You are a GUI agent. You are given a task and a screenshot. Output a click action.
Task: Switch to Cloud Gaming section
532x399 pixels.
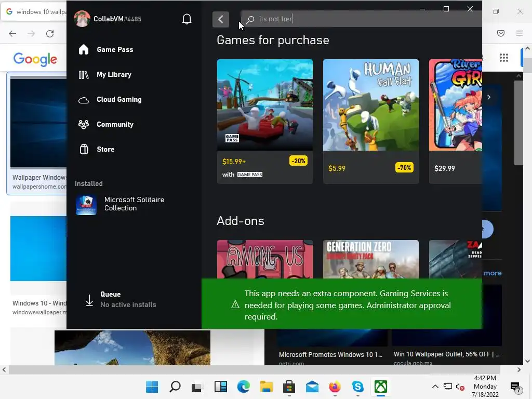point(119,99)
